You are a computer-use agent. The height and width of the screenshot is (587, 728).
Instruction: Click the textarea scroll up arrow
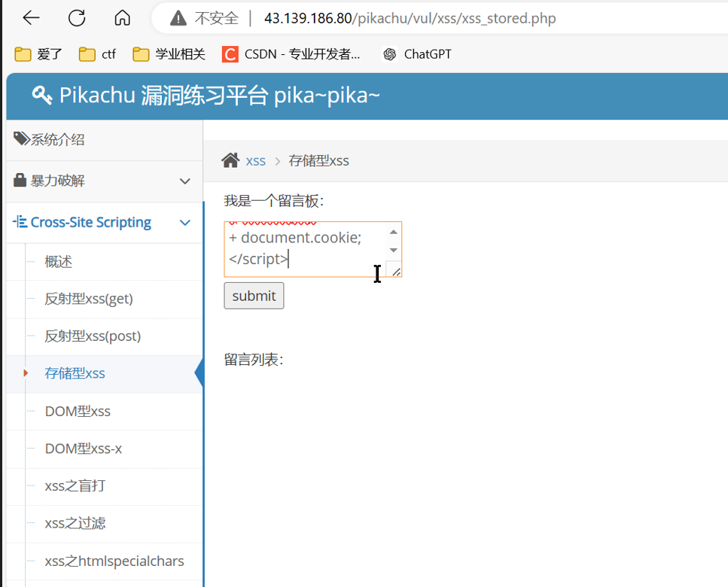pos(393,232)
